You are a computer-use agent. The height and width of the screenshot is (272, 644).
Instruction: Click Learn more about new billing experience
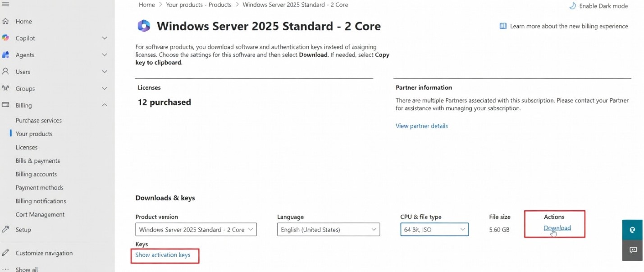pos(569,26)
